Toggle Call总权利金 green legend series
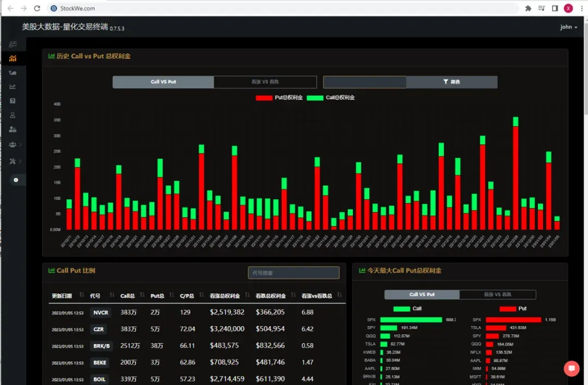 point(330,97)
